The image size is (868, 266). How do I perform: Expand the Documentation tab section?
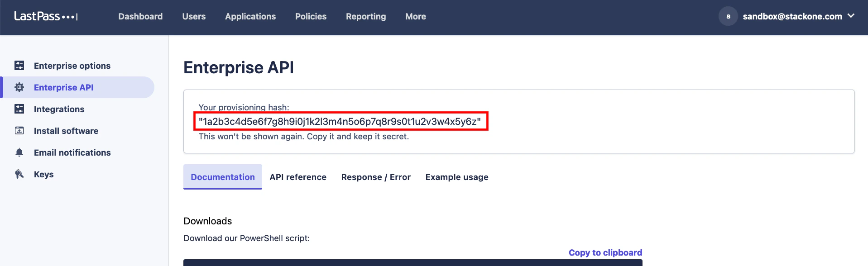coord(222,177)
